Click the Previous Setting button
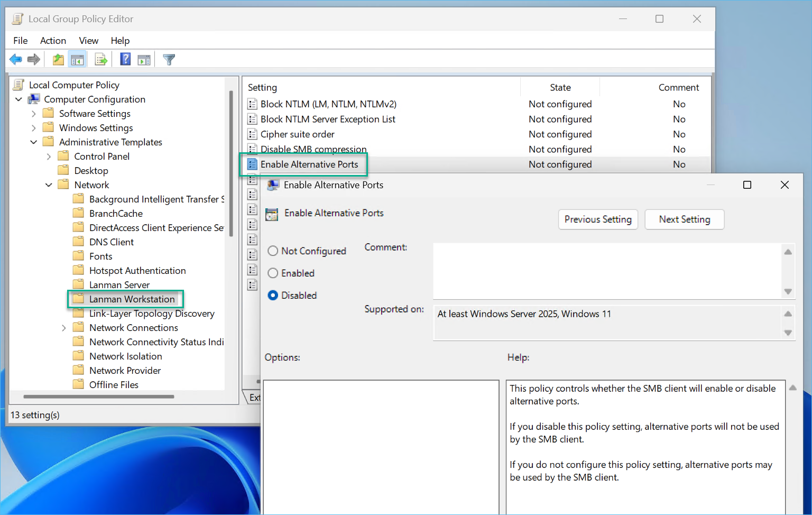 (x=598, y=219)
